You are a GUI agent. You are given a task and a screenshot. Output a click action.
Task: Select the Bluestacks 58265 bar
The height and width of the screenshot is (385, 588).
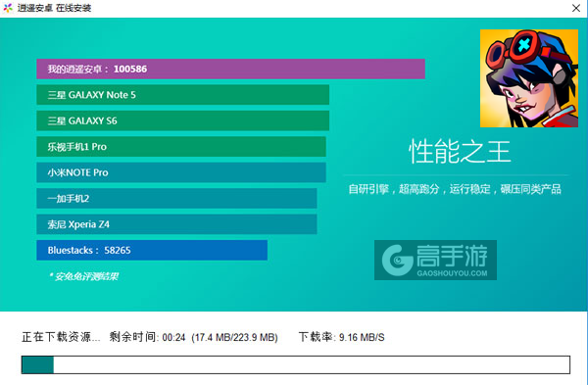click(x=152, y=250)
